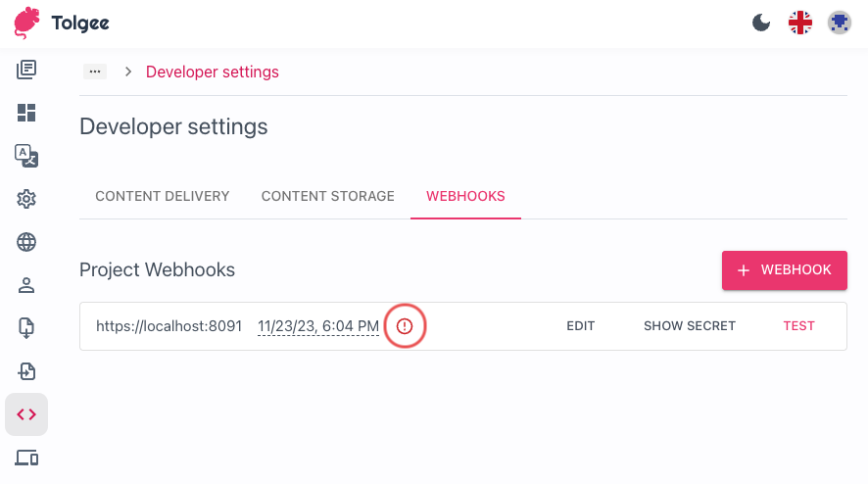This screenshot has width=868, height=484.
Task: Switch to the Content Delivery tab
Action: pos(163,196)
